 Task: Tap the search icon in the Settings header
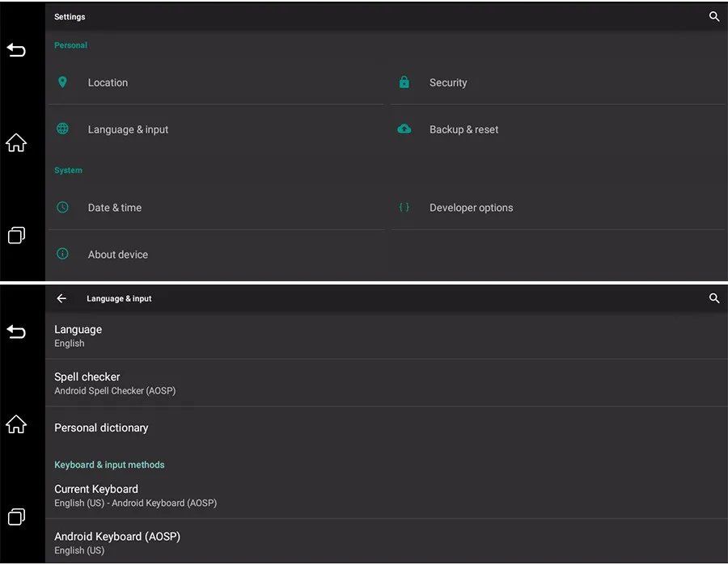point(714,16)
